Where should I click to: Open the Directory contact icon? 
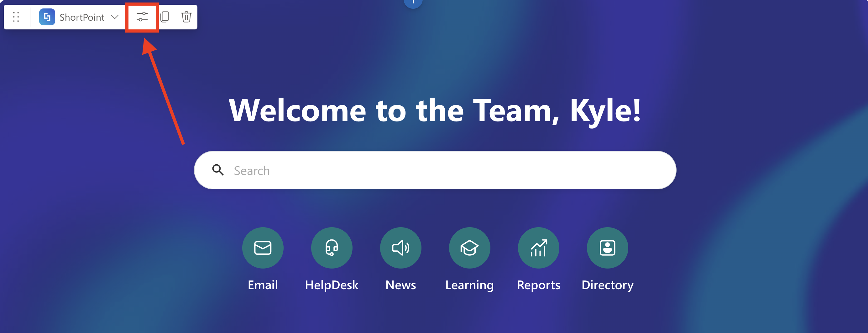(x=608, y=248)
